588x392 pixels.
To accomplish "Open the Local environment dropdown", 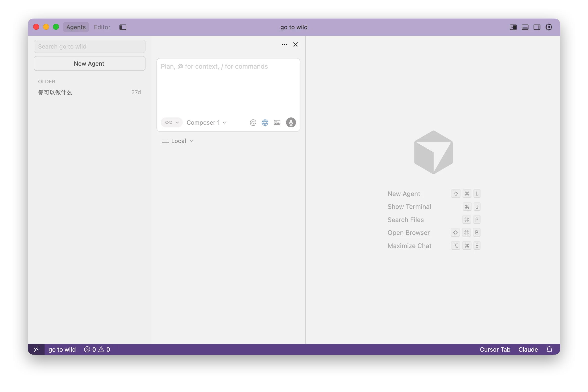I will [x=178, y=141].
